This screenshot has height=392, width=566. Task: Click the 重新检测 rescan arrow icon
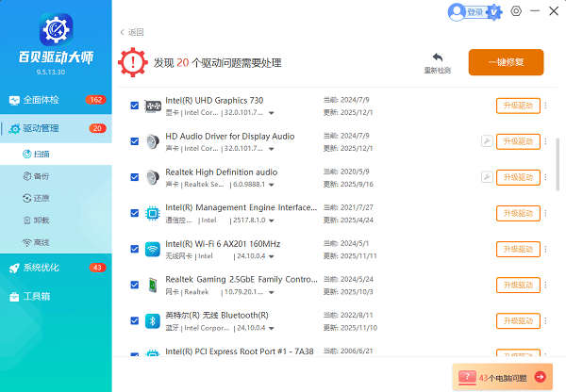(x=437, y=57)
